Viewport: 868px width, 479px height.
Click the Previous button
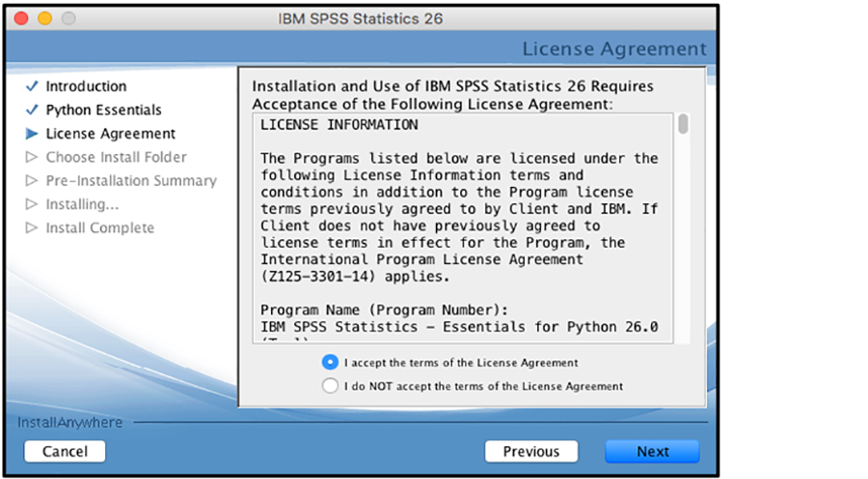click(x=531, y=451)
